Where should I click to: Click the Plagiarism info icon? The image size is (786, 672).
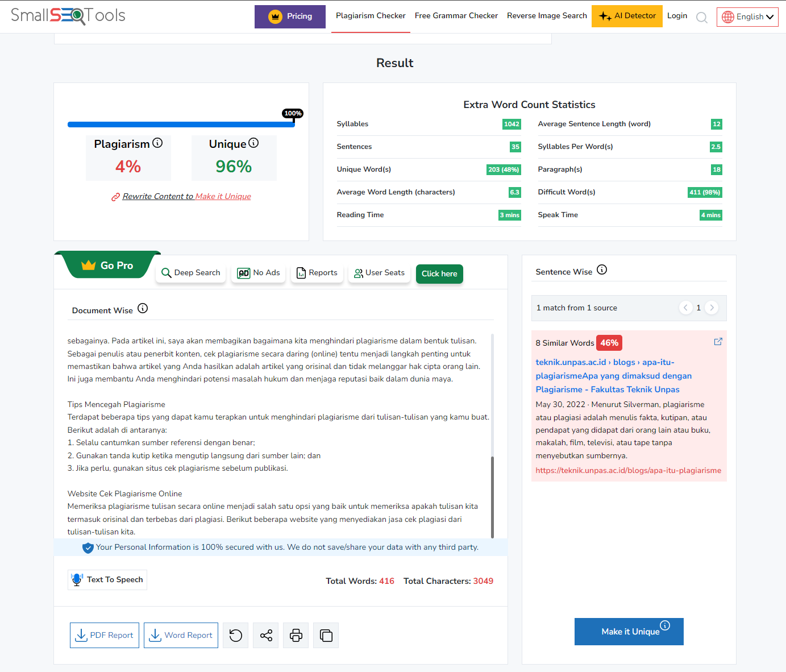click(158, 143)
